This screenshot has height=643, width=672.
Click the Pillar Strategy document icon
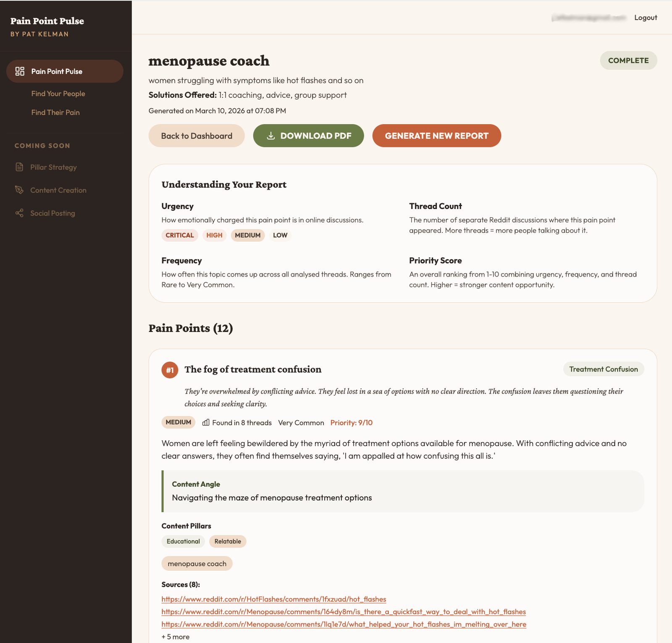pos(19,167)
